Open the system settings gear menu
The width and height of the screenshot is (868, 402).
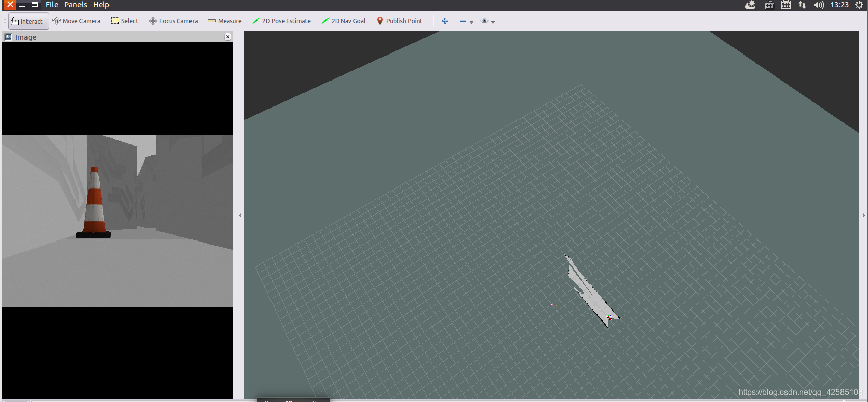(859, 5)
